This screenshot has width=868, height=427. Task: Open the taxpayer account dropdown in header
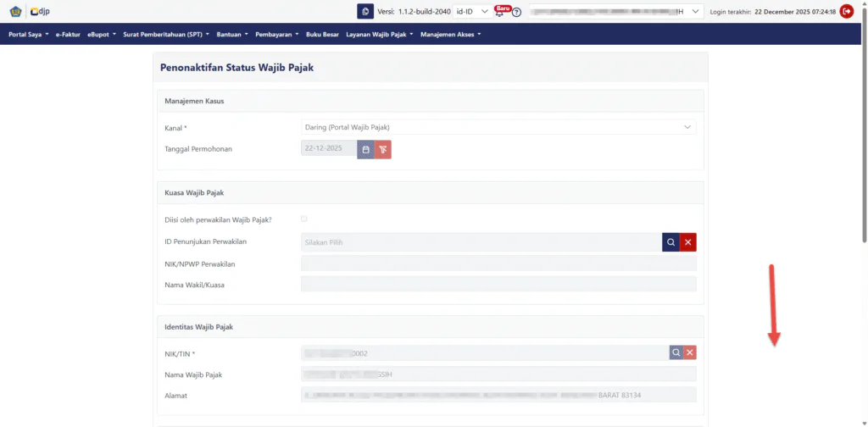click(616, 11)
